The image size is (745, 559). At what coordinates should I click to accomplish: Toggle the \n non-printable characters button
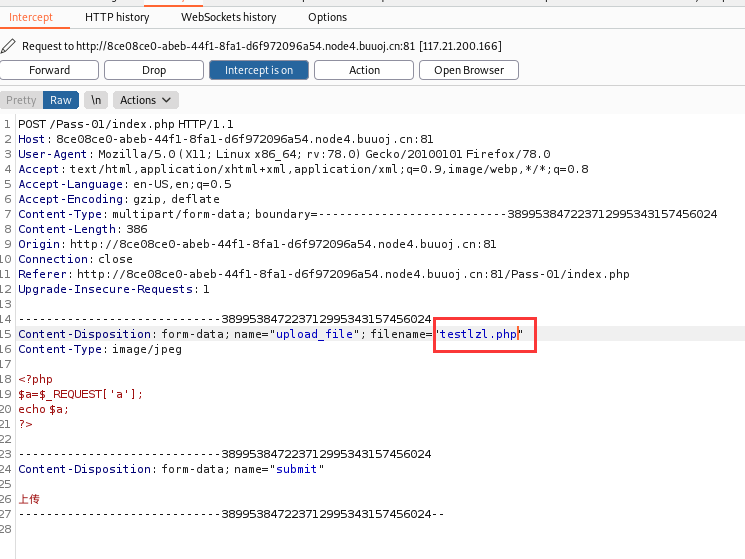point(96,100)
